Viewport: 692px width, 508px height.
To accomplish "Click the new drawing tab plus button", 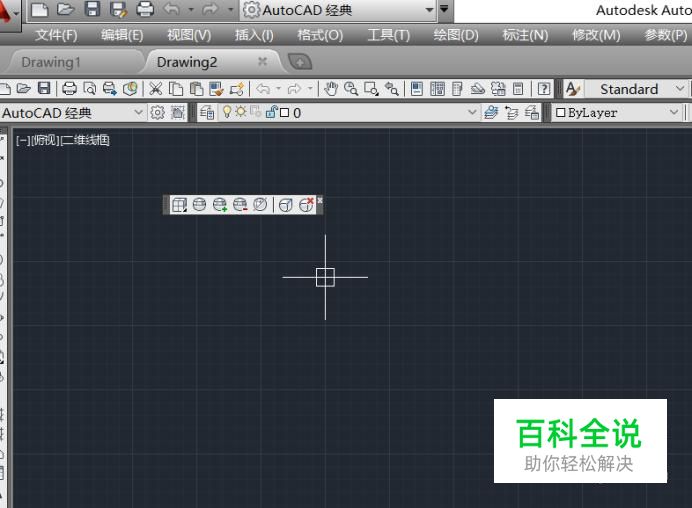I will (x=300, y=62).
